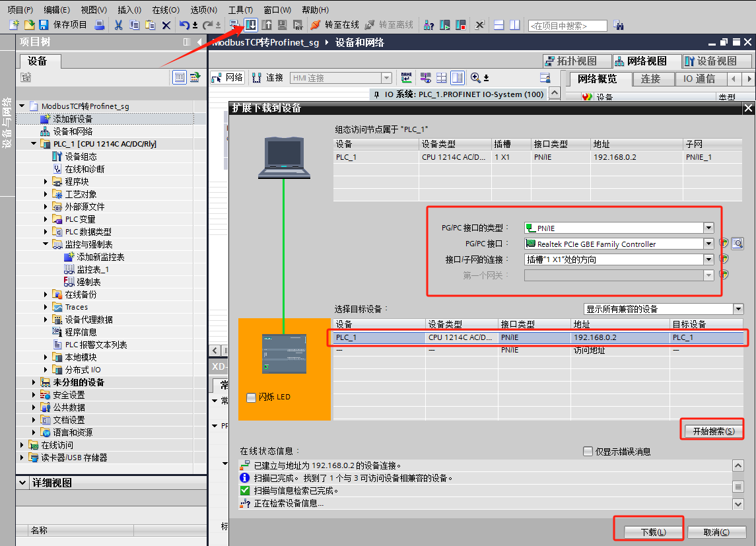The image size is (756, 546).
Task: Click the details view icon in the project tree header
Action: point(180,77)
